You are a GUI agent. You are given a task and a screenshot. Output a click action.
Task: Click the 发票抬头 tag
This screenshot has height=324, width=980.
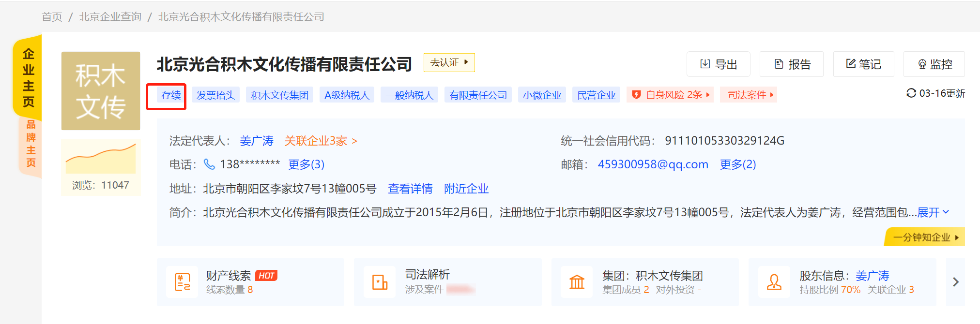click(216, 95)
